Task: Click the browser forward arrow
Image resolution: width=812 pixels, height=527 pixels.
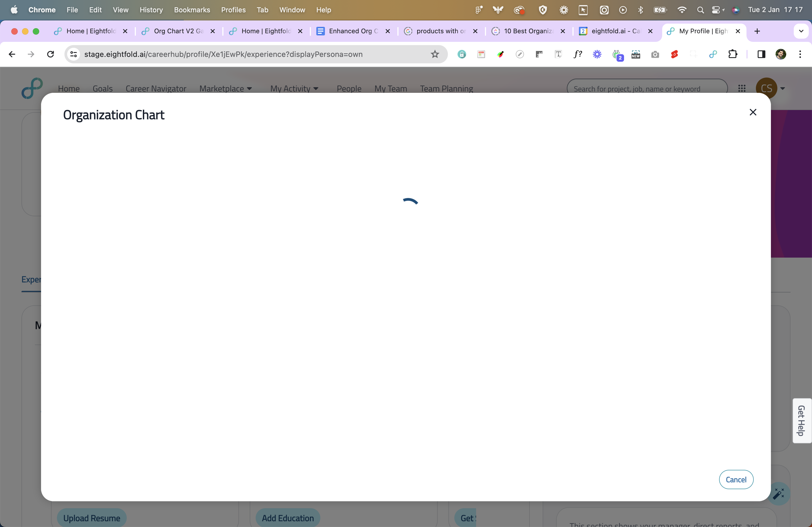Action: pyautogui.click(x=31, y=54)
